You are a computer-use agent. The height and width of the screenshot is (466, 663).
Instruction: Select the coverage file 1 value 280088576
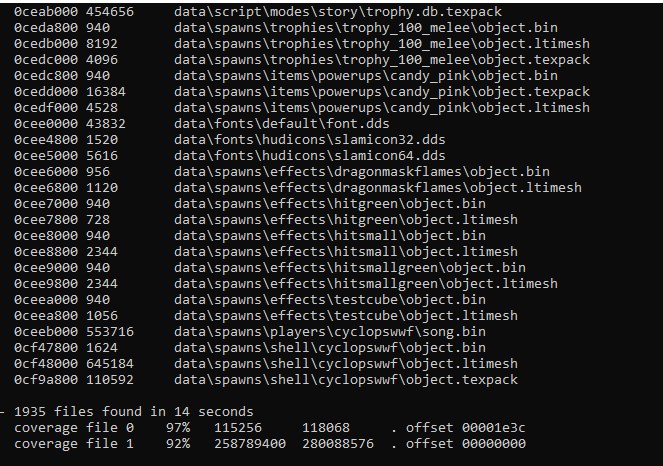click(338, 444)
